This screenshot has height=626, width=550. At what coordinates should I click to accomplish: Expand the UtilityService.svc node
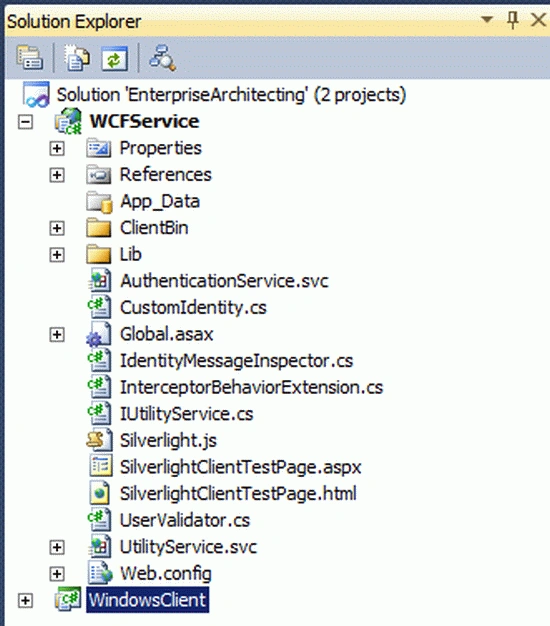click(x=57, y=547)
